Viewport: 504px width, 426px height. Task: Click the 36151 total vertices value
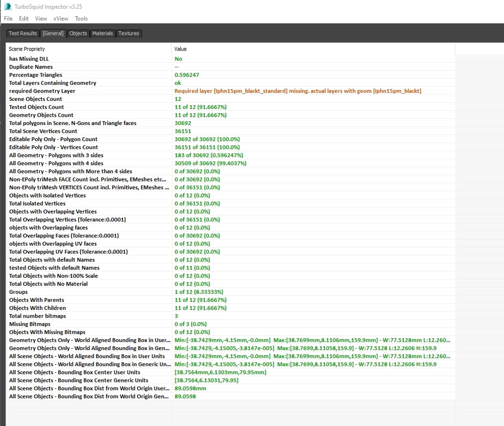click(183, 131)
